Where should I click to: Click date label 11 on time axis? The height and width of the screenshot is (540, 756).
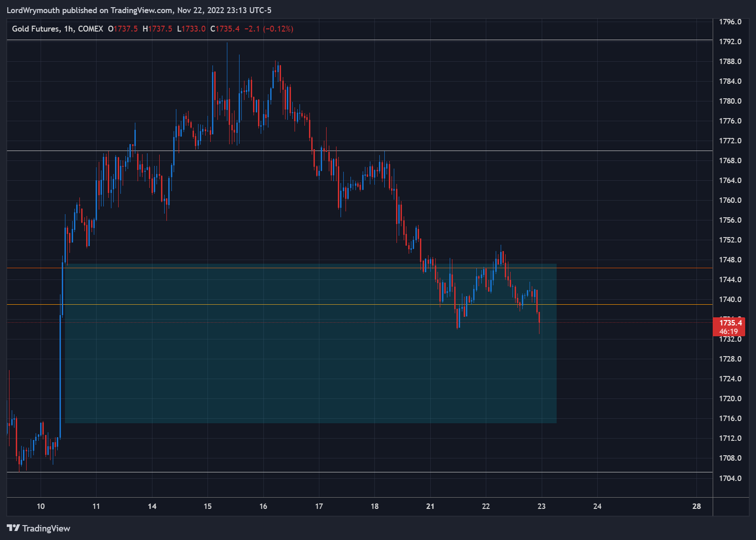pos(96,506)
